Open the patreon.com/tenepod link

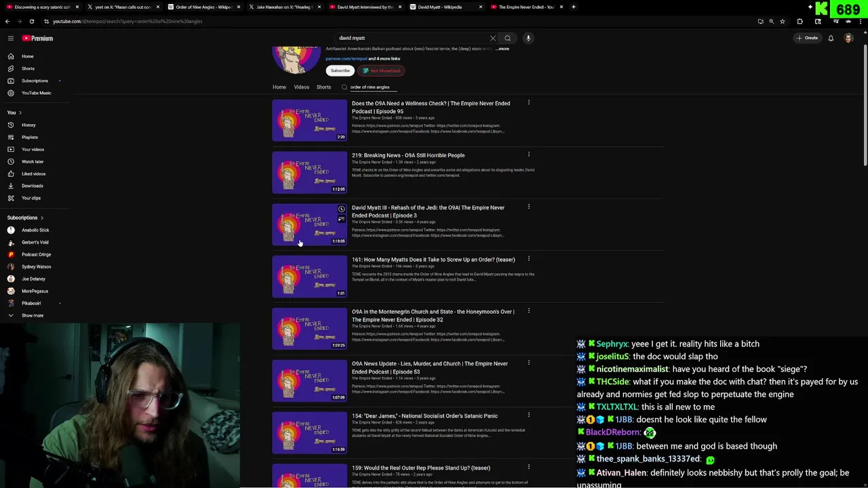(346, 59)
